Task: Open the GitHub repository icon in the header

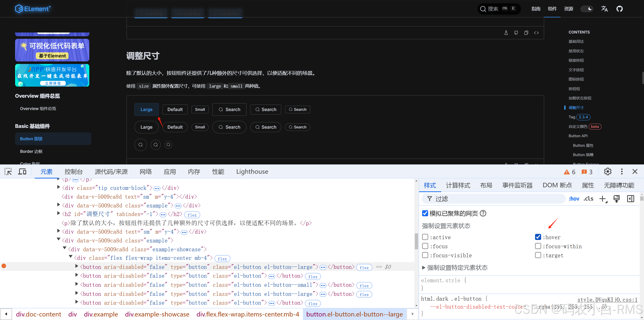Action: [619, 9]
